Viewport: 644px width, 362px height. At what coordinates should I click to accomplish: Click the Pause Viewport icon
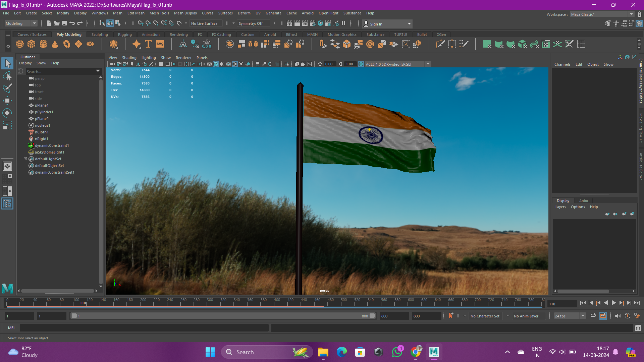point(343,23)
